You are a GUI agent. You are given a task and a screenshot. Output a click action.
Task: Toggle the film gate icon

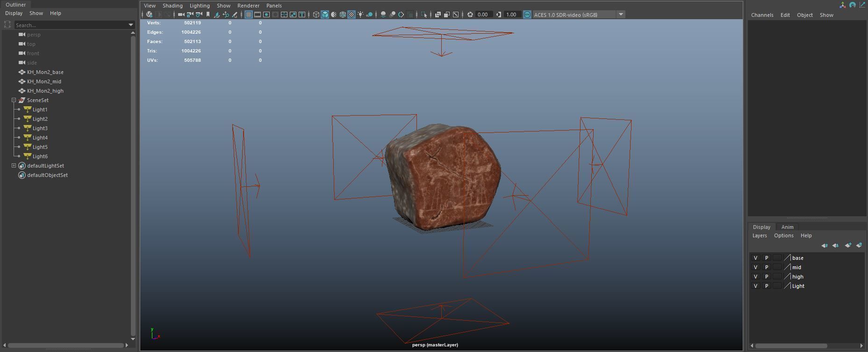tap(258, 15)
